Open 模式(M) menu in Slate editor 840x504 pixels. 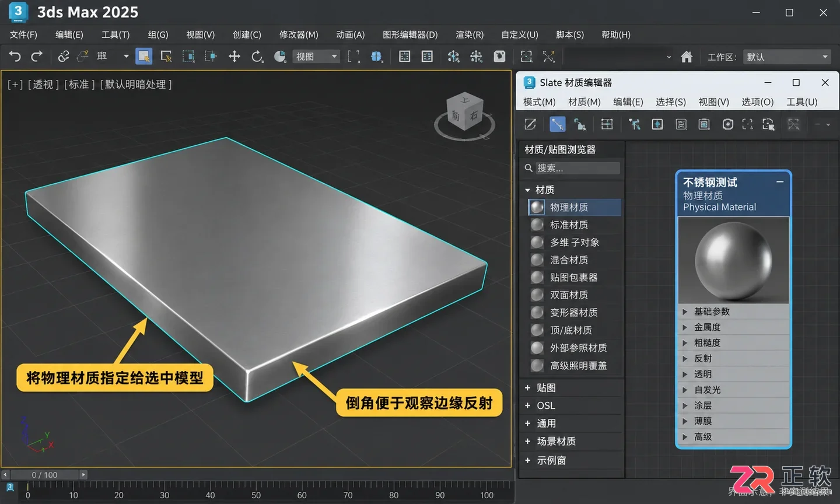(539, 102)
